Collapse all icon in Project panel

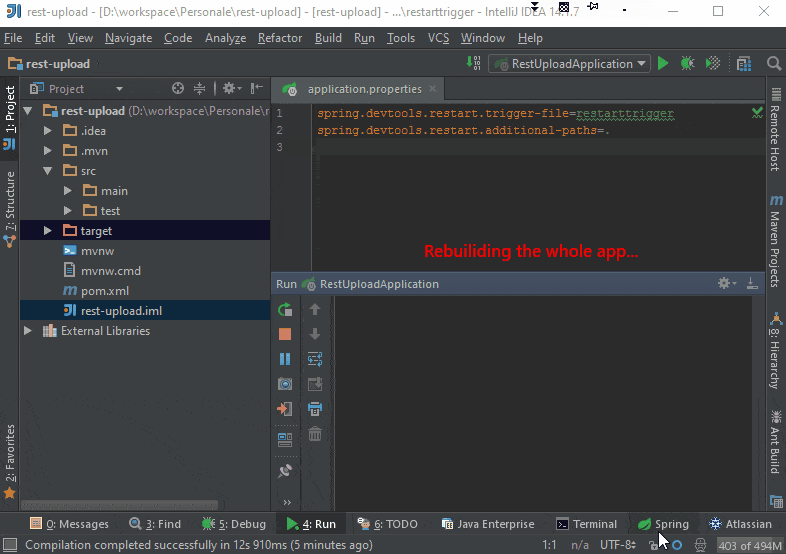click(200, 89)
